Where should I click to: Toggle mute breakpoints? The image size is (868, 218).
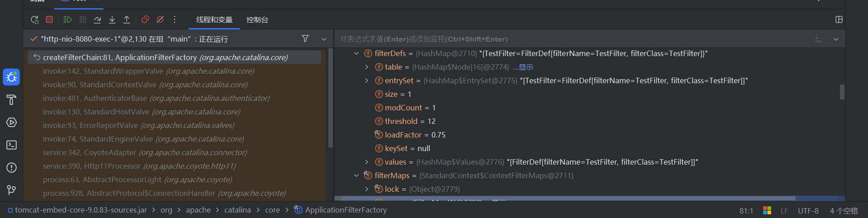160,19
